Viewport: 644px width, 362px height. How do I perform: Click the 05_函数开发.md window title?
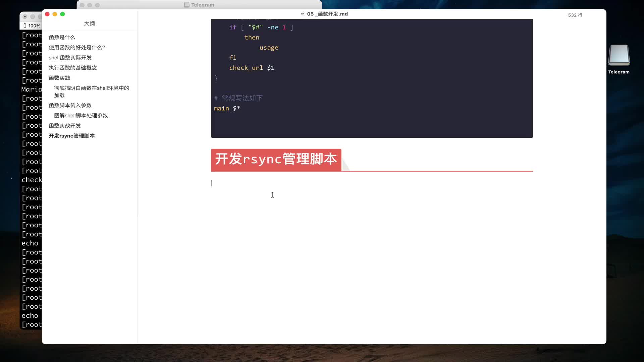click(327, 14)
